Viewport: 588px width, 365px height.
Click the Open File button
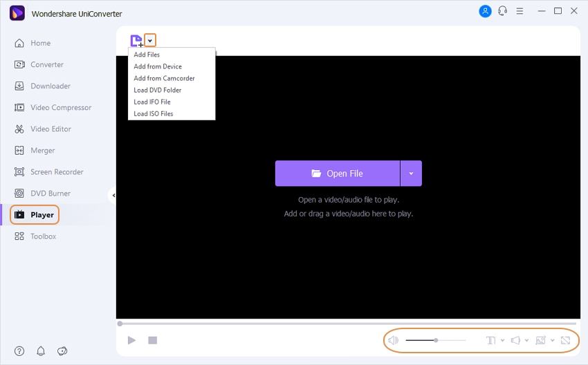tap(338, 174)
